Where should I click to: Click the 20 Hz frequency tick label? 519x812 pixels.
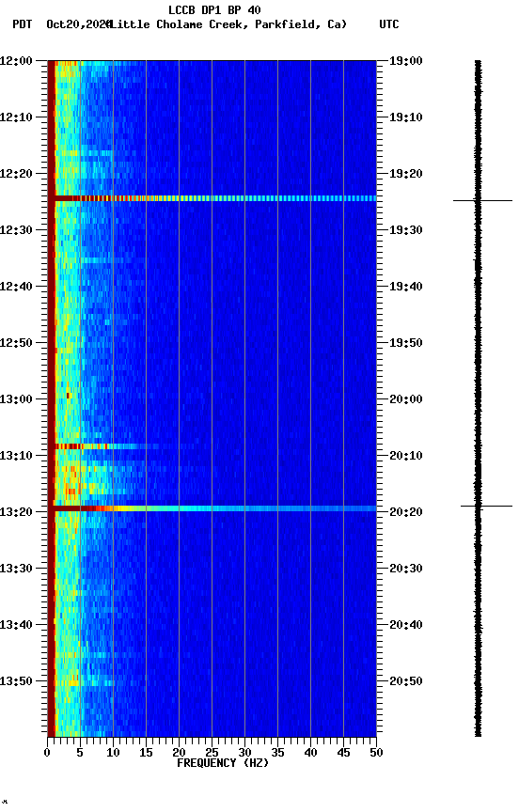(179, 753)
